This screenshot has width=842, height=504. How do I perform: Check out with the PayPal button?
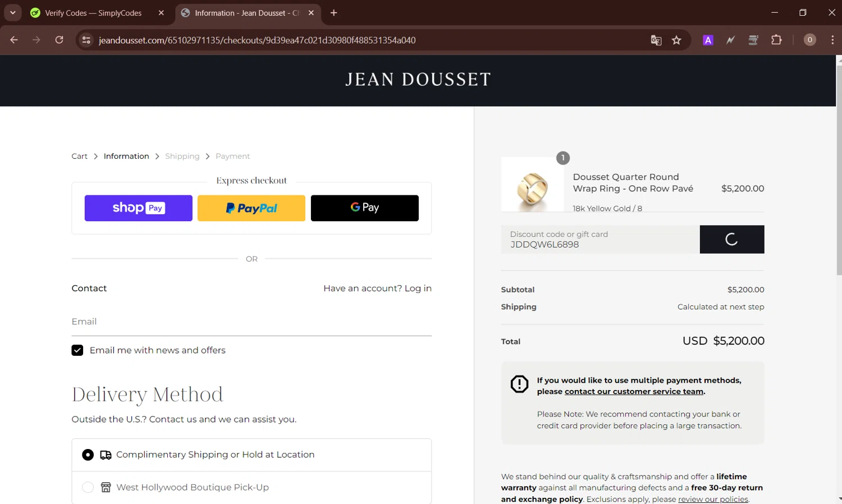pos(251,208)
